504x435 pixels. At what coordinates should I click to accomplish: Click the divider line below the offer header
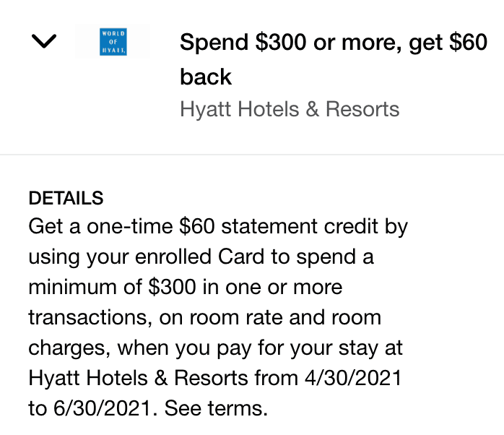[x=252, y=155]
